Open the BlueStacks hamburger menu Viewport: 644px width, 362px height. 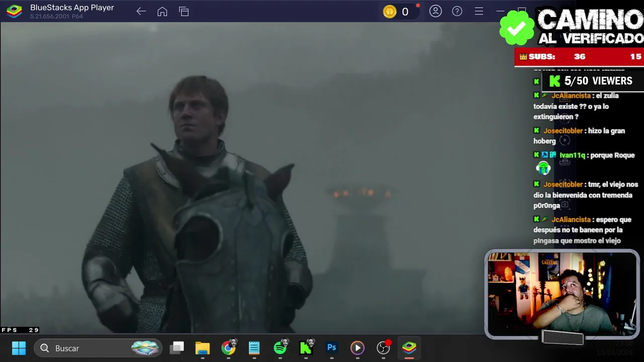tap(478, 11)
